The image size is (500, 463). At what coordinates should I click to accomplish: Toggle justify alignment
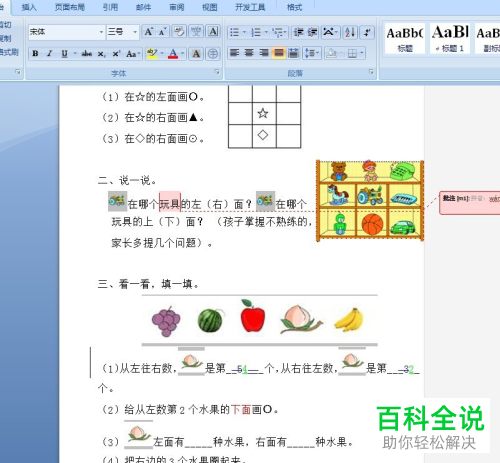tap(278, 53)
